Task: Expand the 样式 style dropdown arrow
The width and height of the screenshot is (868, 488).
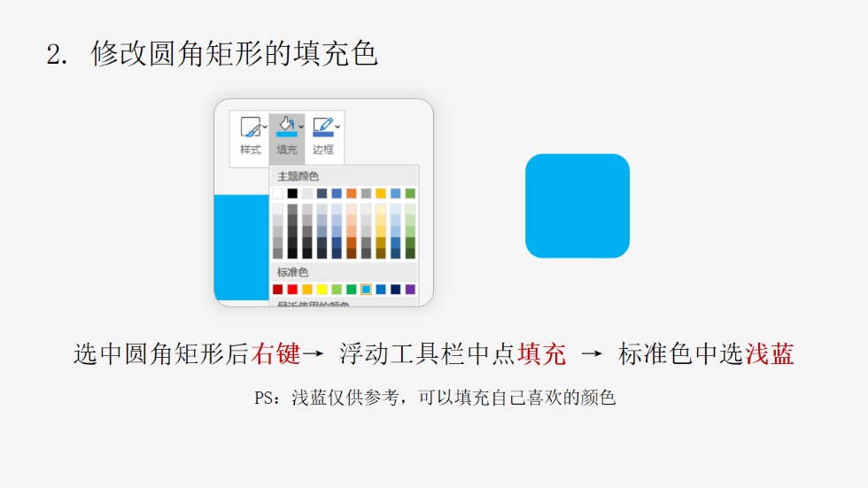Action: 265,128
